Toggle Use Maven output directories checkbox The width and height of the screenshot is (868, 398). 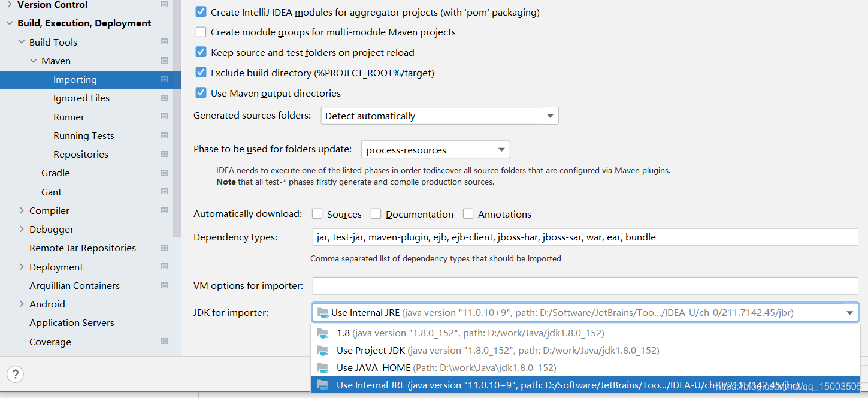click(201, 93)
